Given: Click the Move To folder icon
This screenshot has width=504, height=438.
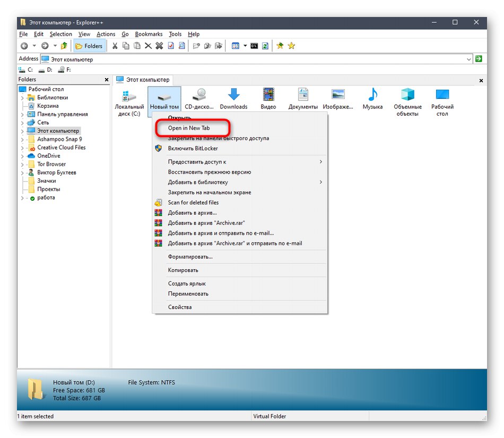Looking at the screenshot, I should 219,46.
